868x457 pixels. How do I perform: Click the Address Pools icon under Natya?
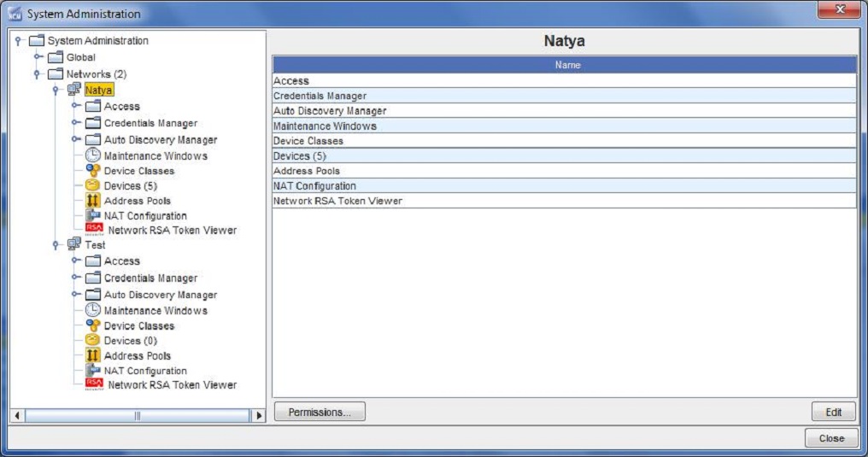tap(93, 201)
